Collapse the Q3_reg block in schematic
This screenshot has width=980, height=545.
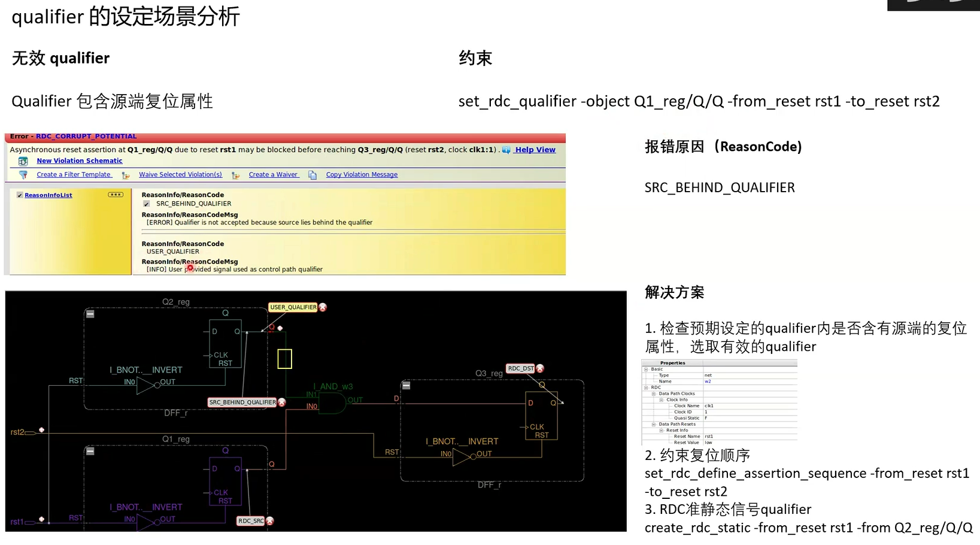tap(406, 386)
